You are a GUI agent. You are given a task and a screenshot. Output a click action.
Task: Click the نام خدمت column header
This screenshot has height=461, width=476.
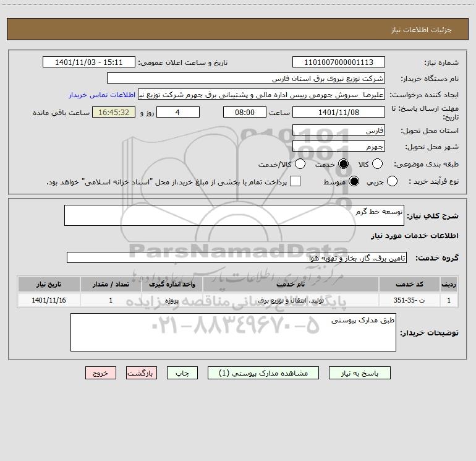coord(291,285)
